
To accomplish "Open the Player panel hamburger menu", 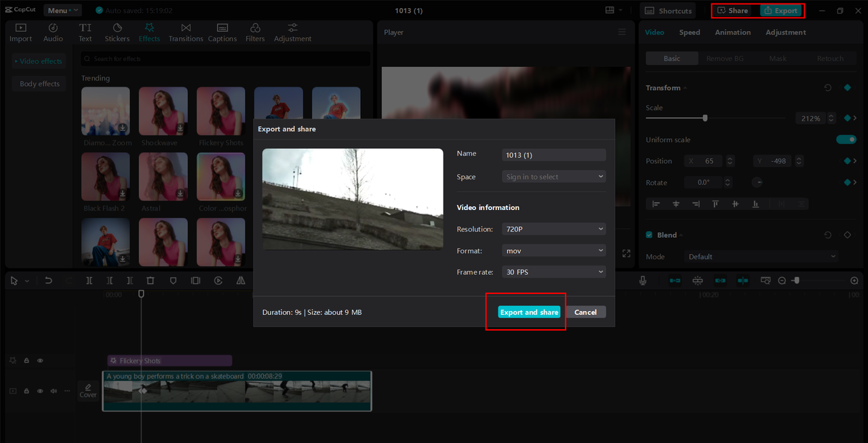I will pyautogui.click(x=622, y=33).
